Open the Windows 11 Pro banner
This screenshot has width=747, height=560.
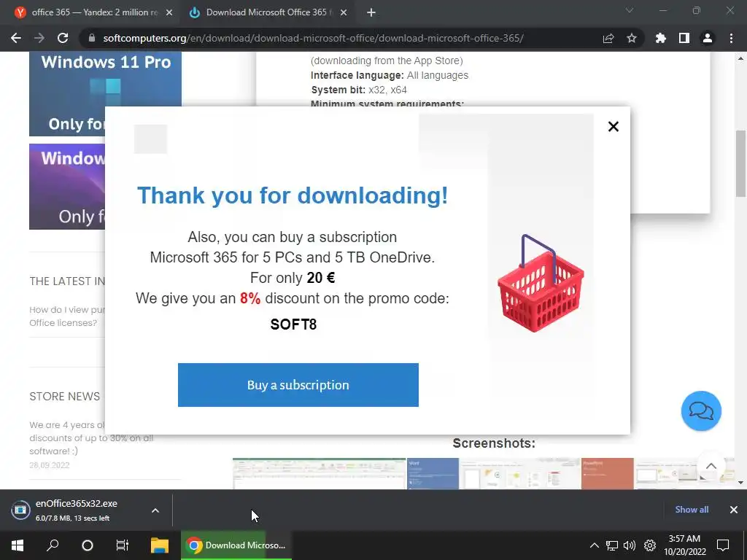tap(105, 94)
